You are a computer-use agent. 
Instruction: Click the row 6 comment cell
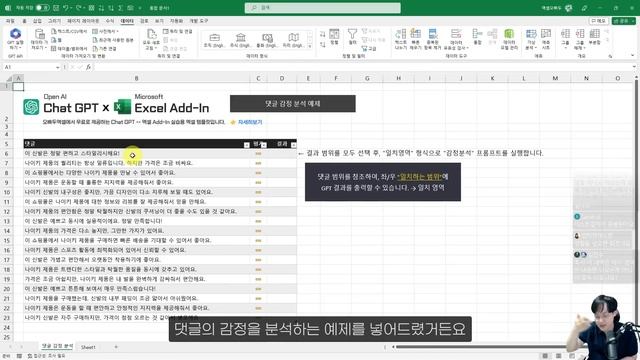pyautogui.click(x=136, y=153)
